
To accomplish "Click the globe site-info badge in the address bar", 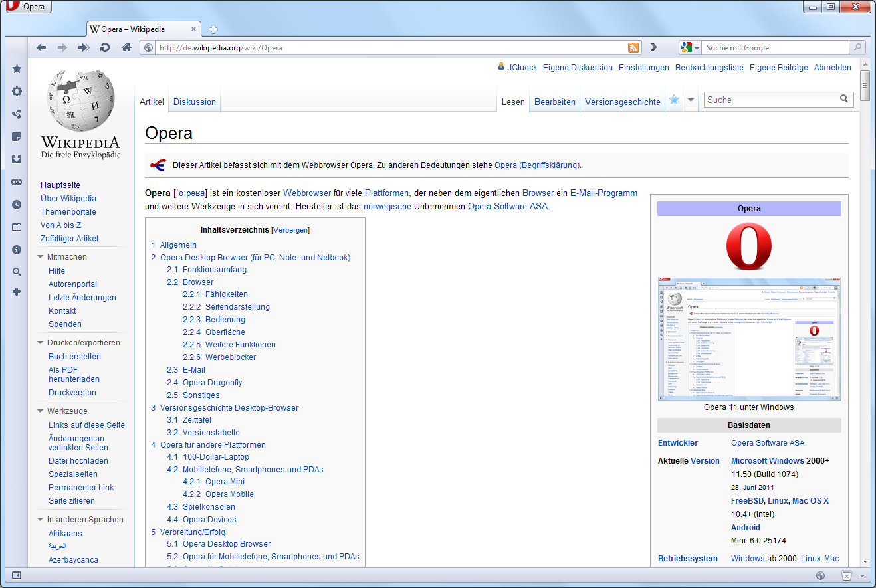I will [x=148, y=48].
